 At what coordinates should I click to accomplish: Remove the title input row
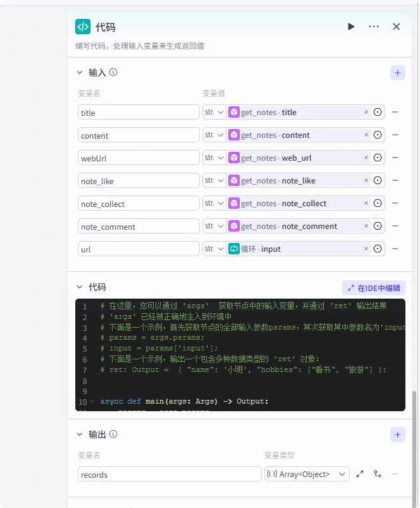395,112
